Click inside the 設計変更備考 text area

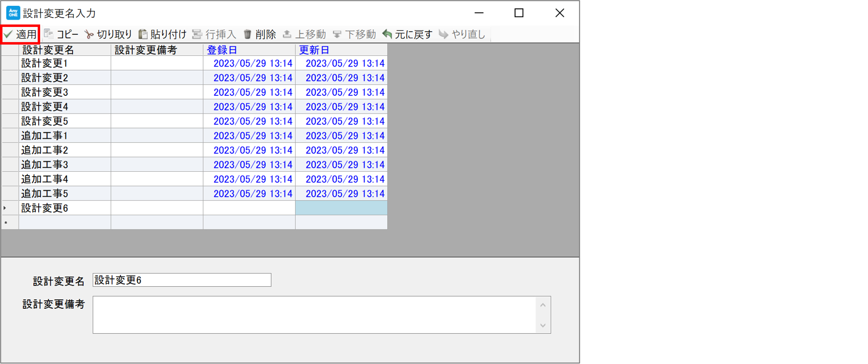click(x=313, y=315)
